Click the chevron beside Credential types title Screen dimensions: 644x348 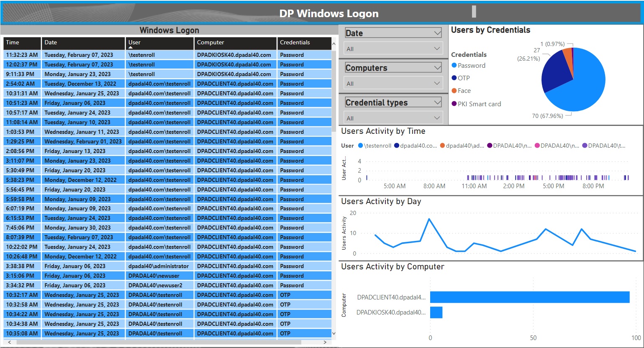pos(437,102)
